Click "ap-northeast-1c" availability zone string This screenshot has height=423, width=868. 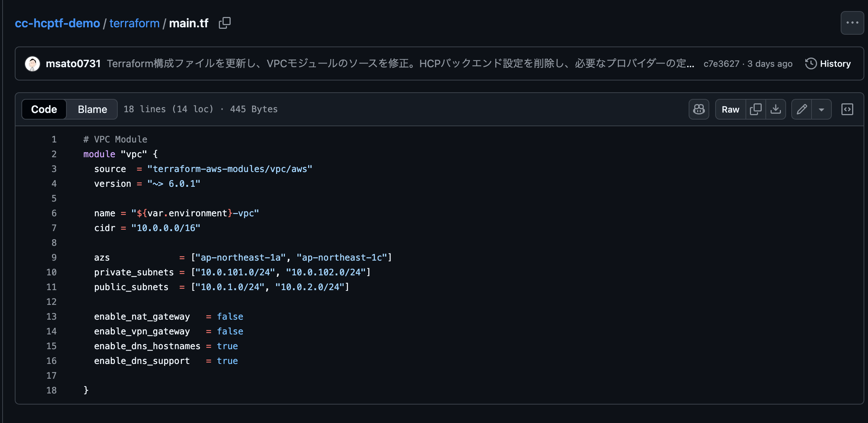342,257
